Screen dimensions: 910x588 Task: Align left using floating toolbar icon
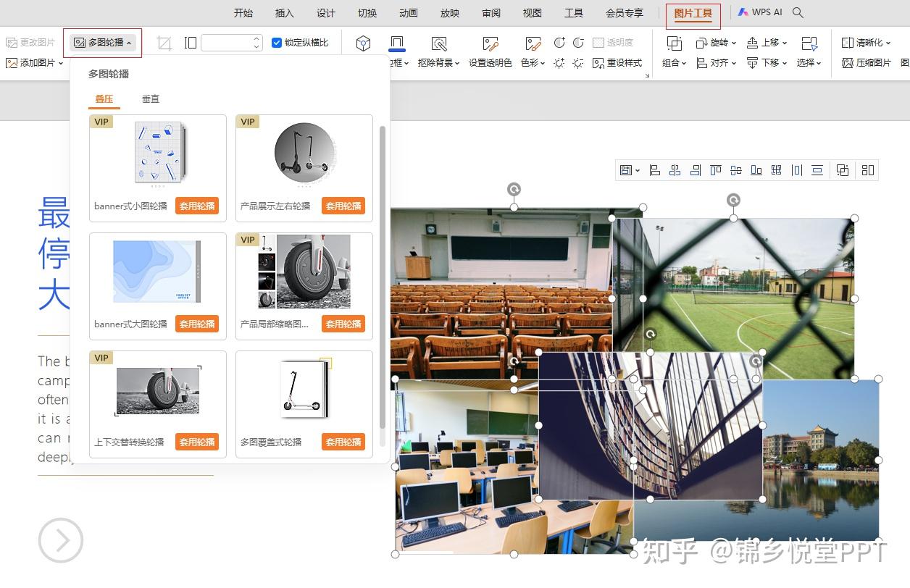point(654,170)
